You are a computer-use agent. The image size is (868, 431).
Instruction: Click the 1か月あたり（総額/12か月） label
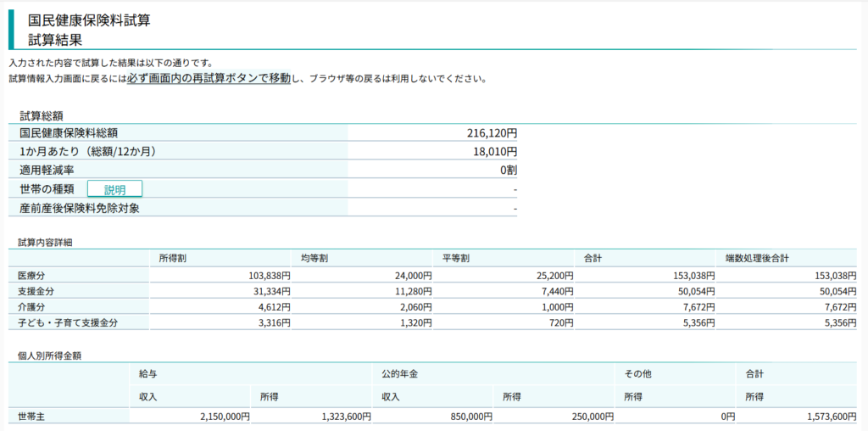(x=87, y=152)
